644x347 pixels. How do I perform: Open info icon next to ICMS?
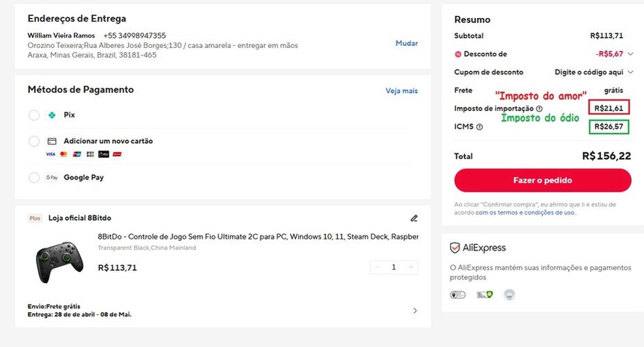click(479, 127)
